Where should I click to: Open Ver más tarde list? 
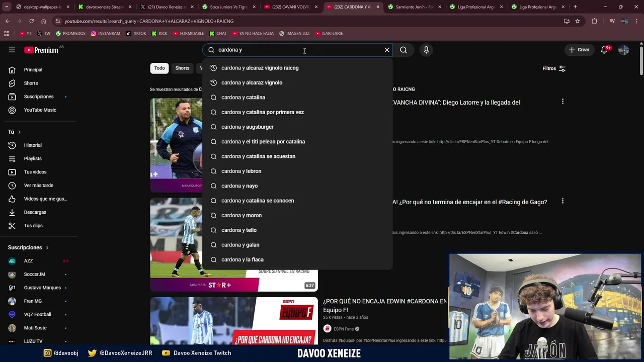click(38, 186)
